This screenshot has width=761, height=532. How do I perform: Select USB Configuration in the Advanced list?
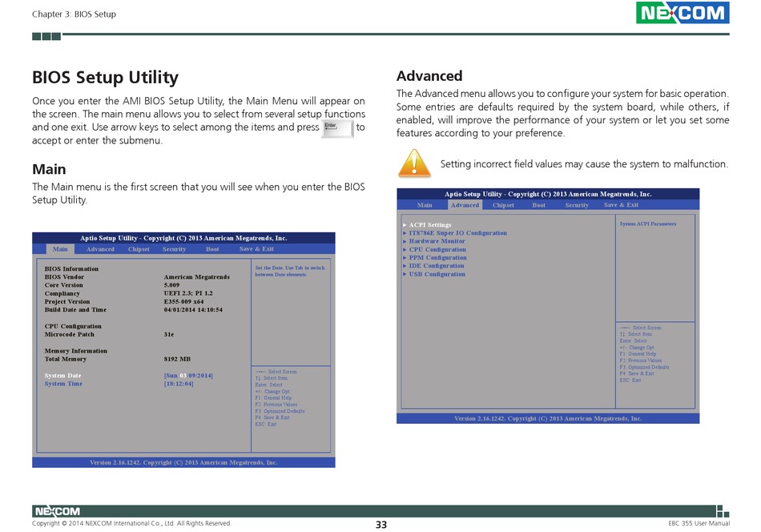pyautogui.click(x=437, y=274)
